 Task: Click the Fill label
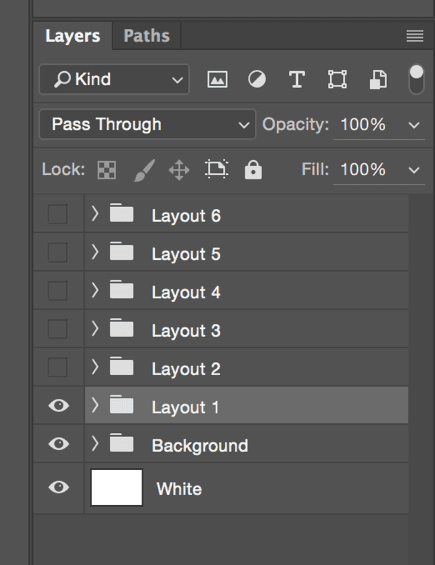315,169
